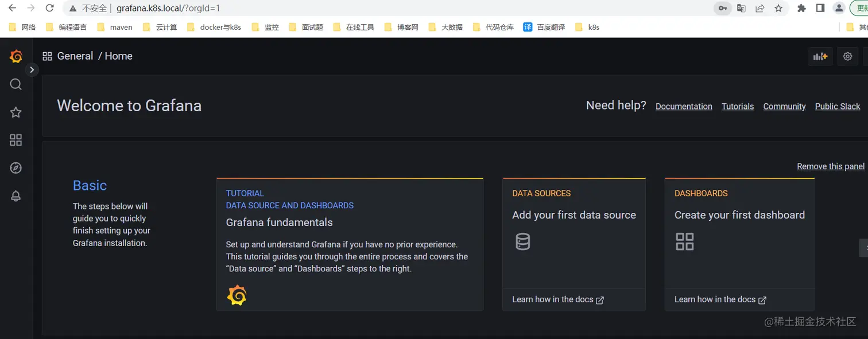
Task: Open the 编程语言 bookmark folder
Action: [66, 27]
